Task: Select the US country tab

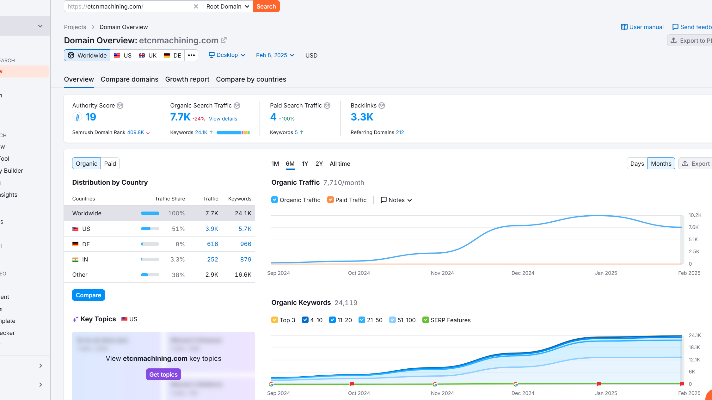Action: tap(123, 55)
